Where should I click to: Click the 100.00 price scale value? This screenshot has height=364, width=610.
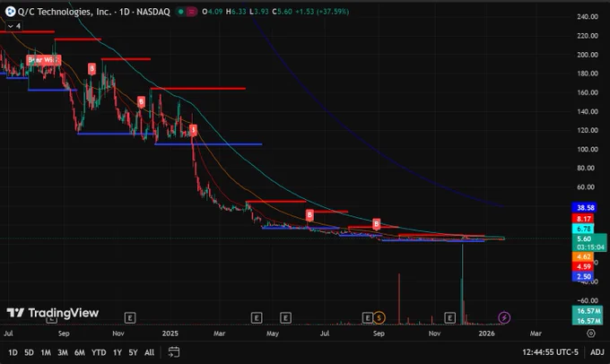[587, 150]
